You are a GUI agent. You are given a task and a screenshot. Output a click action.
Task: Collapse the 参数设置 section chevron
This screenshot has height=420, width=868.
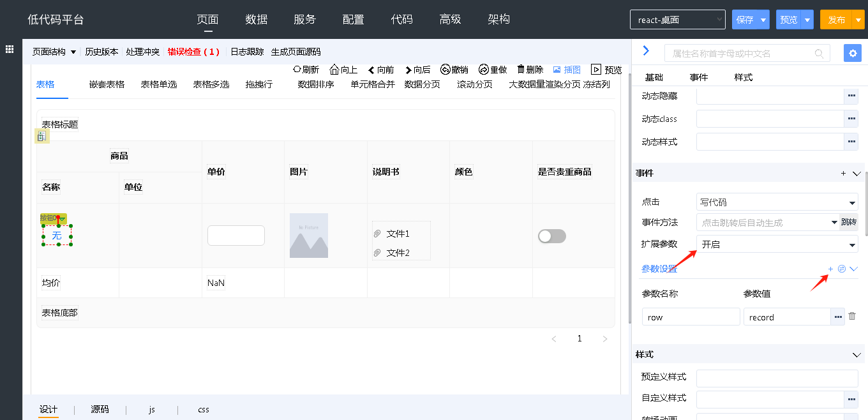(853, 269)
